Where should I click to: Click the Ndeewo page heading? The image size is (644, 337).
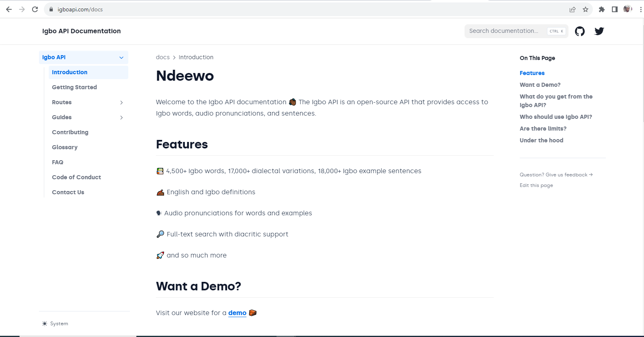(x=185, y=76)
